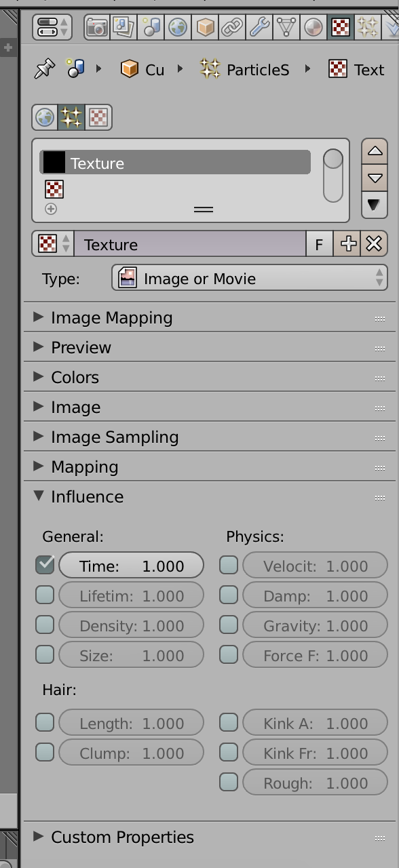Open the Object Data tab (triangle mesh icon)
The height and width of the screenshot is (868, 399).
(x=286, y=27)
